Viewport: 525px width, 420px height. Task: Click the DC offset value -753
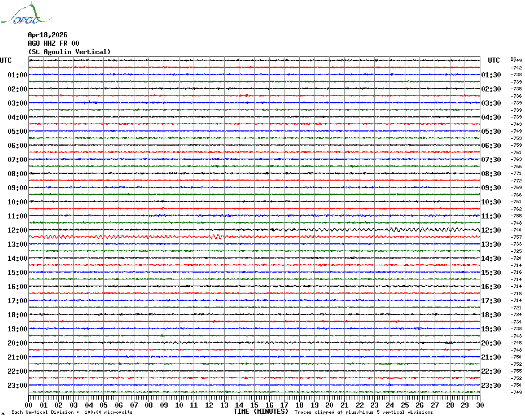[x=517, y=138]
